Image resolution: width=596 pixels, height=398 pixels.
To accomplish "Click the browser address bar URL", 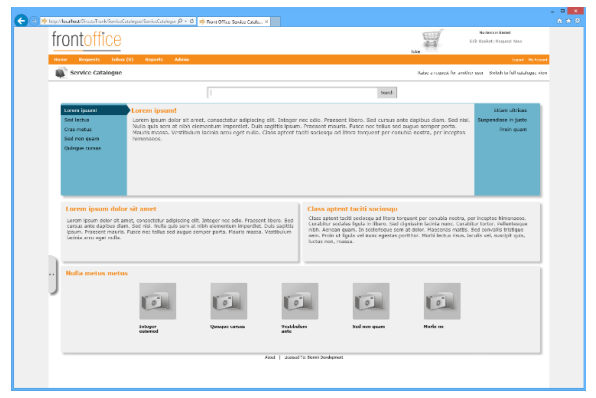I will [112, 21].
